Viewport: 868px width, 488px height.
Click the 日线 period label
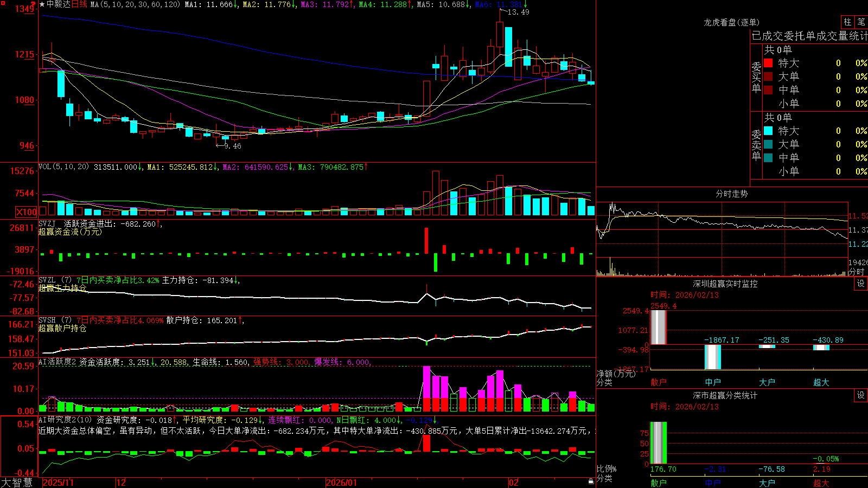(x=79, y=4)
